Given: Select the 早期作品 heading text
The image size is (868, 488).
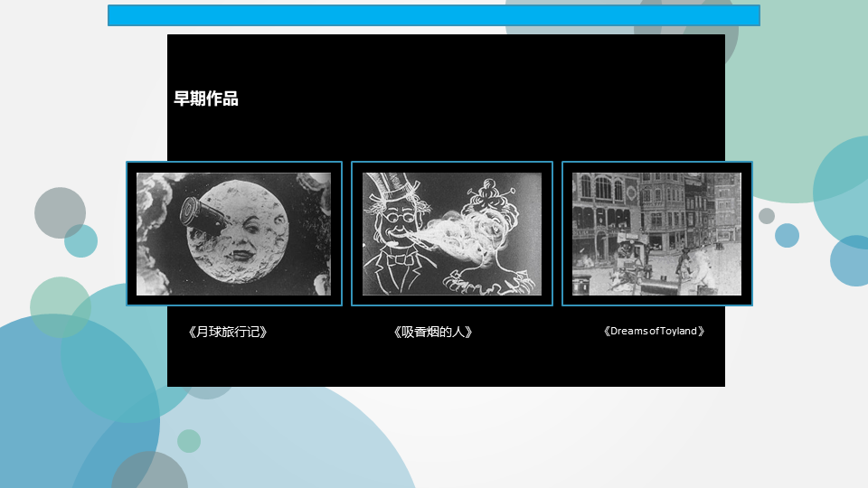Looking at the screenshot, I should [206, 99].
